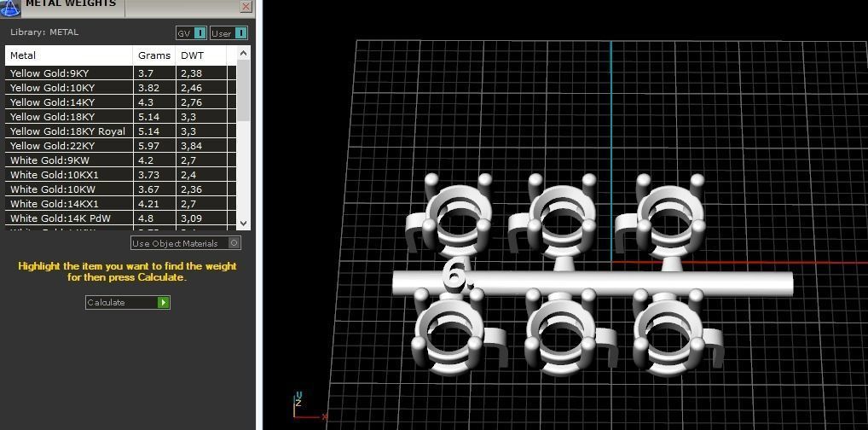
Task: Click the Metal Weights panel logo icon
Action: 10,7
